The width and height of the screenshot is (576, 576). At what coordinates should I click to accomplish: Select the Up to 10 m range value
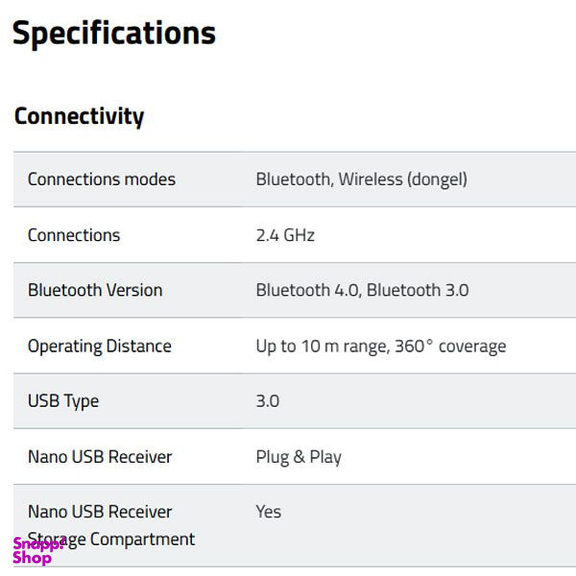click(321, 346)
